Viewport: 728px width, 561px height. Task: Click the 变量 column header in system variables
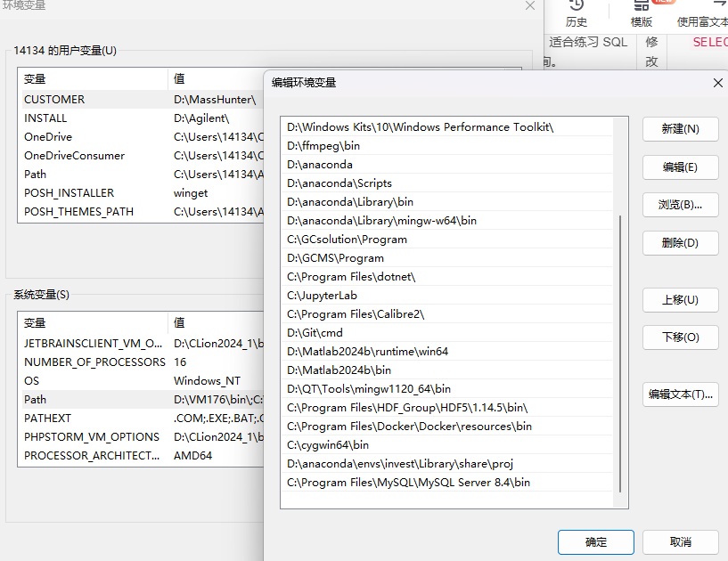(x=93, y=323)
